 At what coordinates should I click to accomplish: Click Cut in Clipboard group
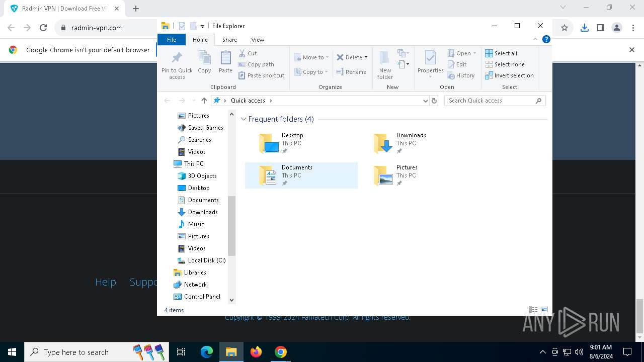coord(248,53)
